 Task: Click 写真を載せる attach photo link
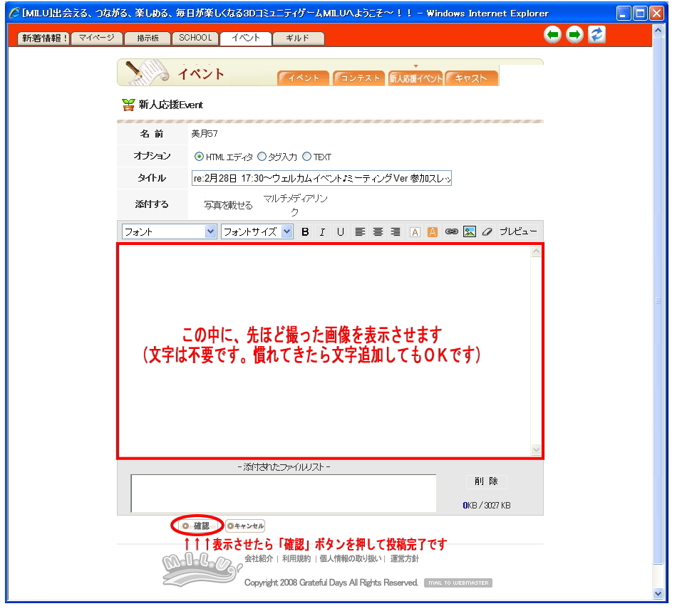pos(228,205)
